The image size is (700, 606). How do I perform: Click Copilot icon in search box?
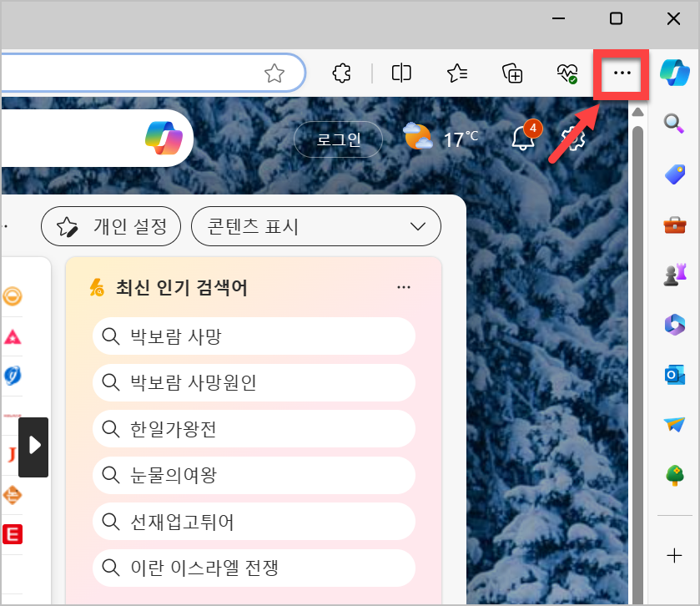tap(164, 138)
